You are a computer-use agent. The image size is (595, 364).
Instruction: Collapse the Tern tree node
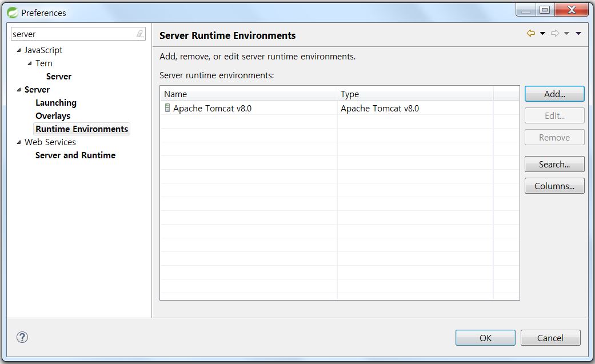(30, 63)
